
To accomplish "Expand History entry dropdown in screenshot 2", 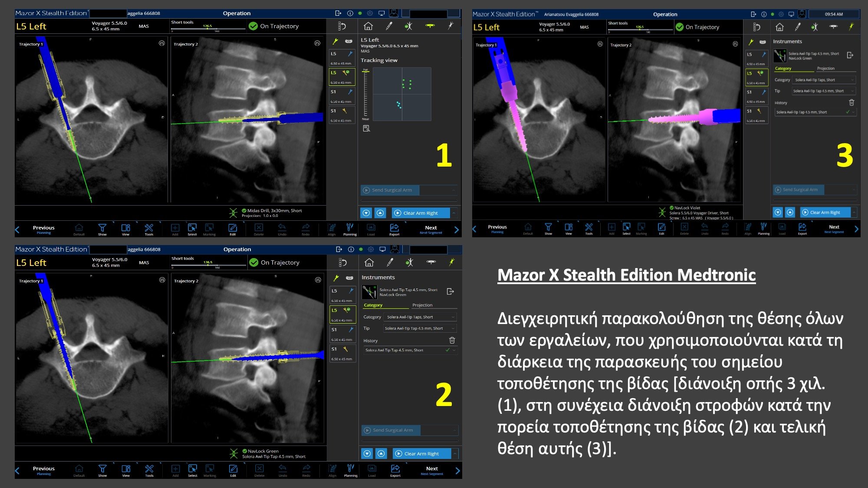I will (x=454, y=350).
